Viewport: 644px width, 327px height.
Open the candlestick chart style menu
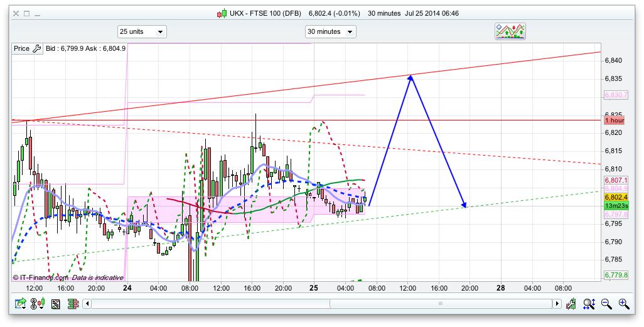click(38, 304)
